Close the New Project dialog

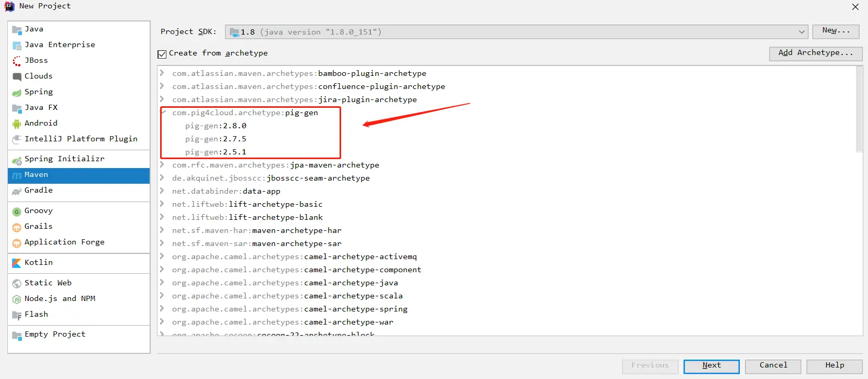pyautogui.click(x=855, y=7)
